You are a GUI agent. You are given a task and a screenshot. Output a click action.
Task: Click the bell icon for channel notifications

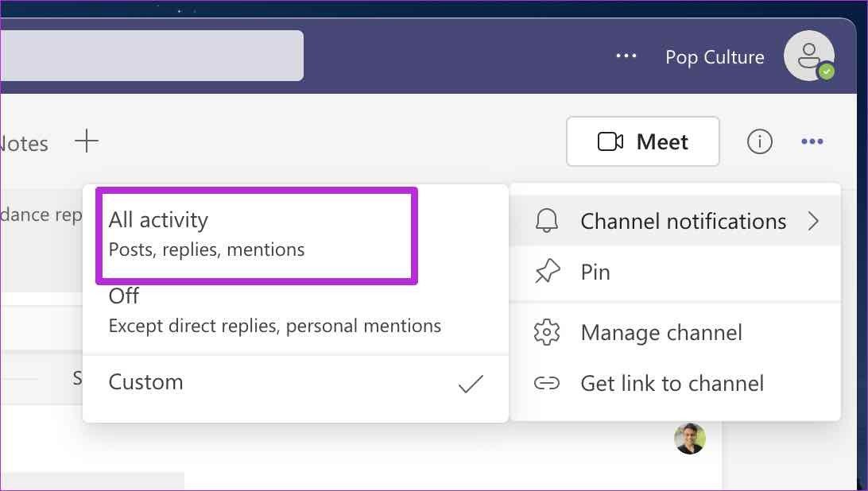click(x=546, y=221)
